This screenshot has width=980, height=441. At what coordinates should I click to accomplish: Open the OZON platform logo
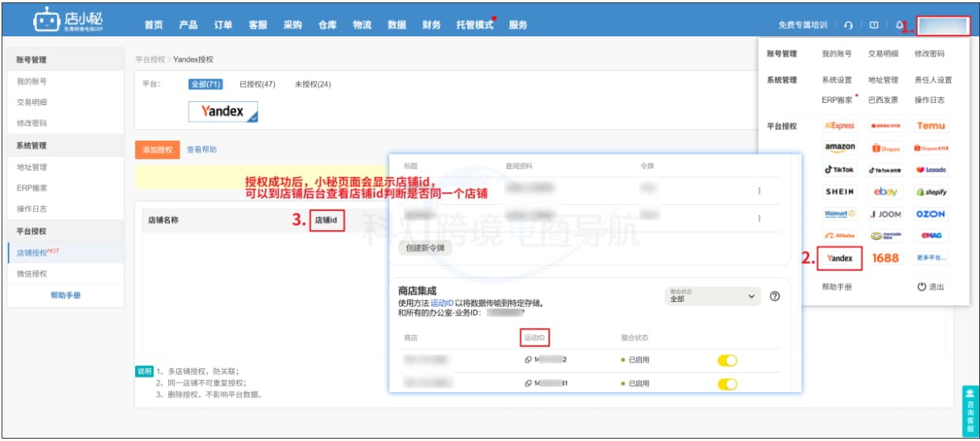930,213
